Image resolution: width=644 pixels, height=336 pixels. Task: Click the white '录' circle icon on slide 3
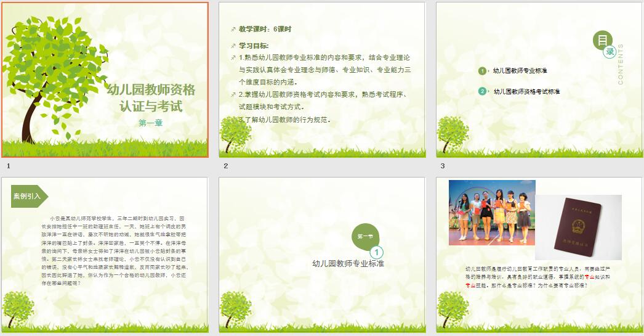click(610, 52)
